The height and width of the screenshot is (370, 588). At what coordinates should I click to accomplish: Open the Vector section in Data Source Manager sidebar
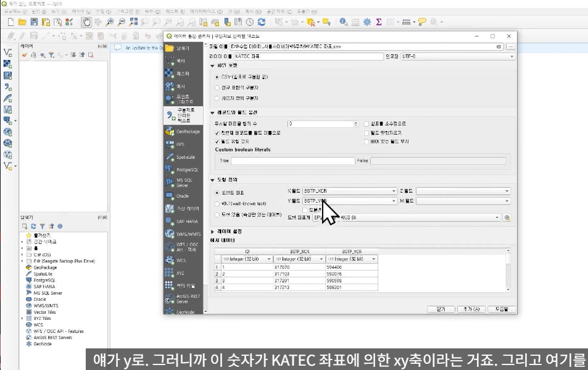pyautogui.click(x=183, y=61)
